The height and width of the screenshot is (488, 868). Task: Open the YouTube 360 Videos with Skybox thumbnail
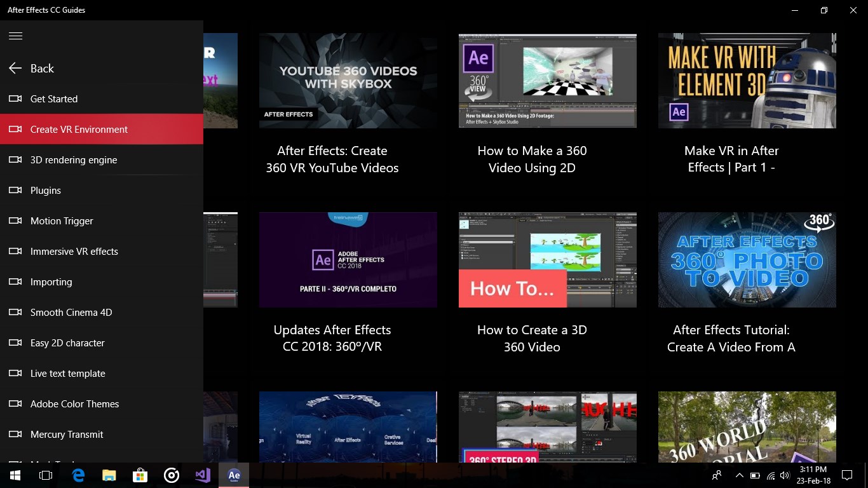click(x=348, y=81)
